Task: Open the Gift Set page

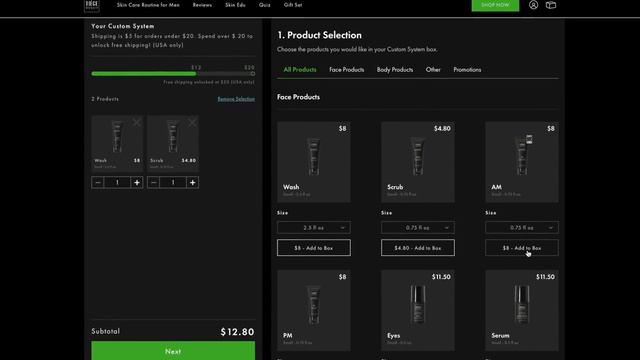Action: click(293, 5)
